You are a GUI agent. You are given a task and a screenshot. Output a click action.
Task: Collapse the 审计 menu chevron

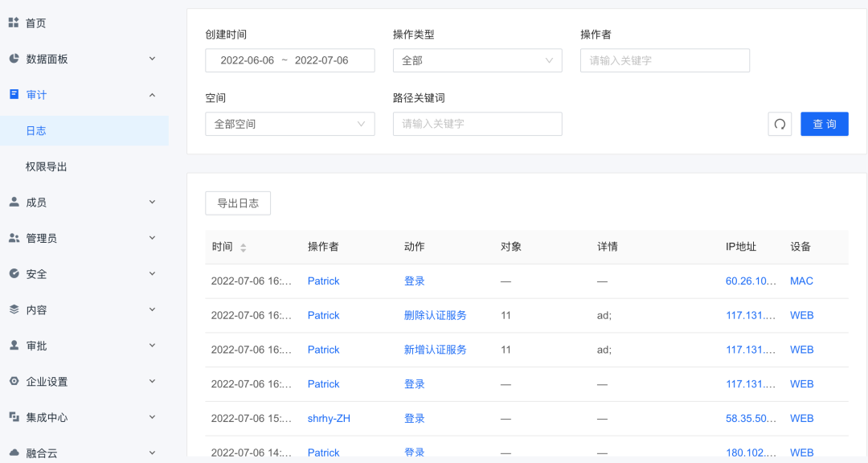click(152, 95)
